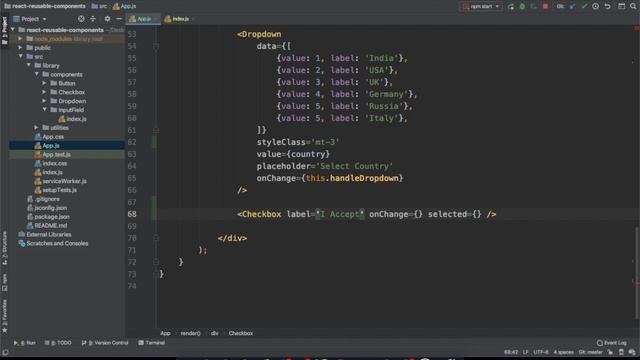The width and height of the screenshot is (640, 360).
Task: Open the Structure side tool window
Action: tap(4, 248)
